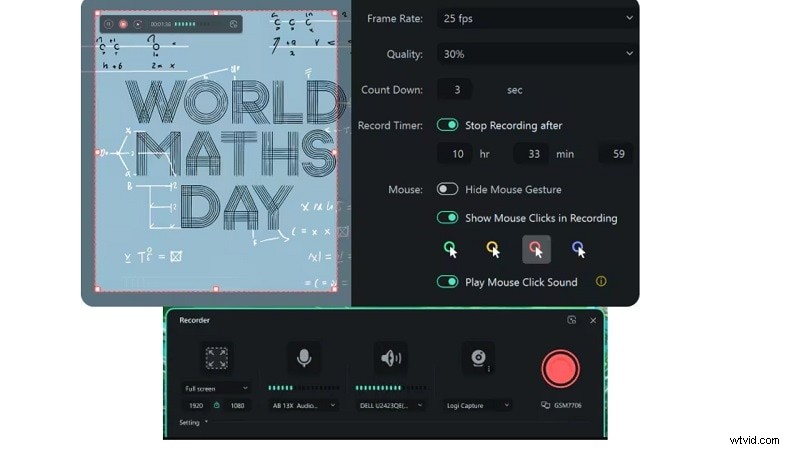The height and width of the screenshot is (450, 800).
Task: Toggle Stop Recording after switch
Action: [x=447, y=125]
